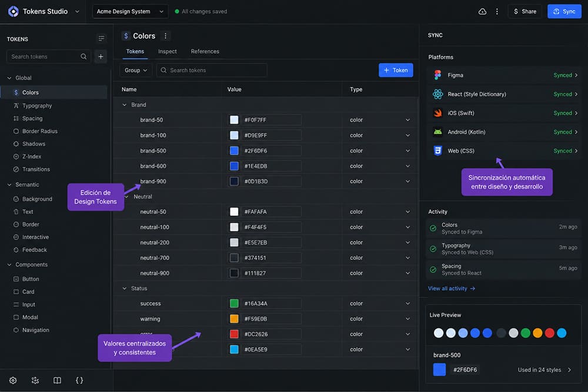Click the React Style Dictionary icon
This screenshot has height=392, width=588.
tap(437, 94)
